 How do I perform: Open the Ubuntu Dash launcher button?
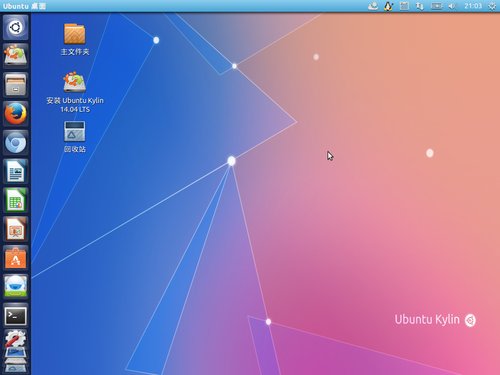[15, 27]
